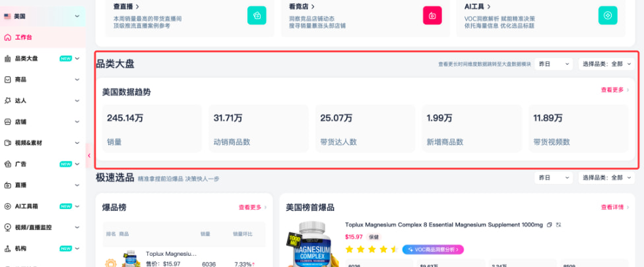The width and height of the screenshot is (644, 267).
Task: Click the 品类大盘 chart icon in sidebar
Action: pos(8,59)
